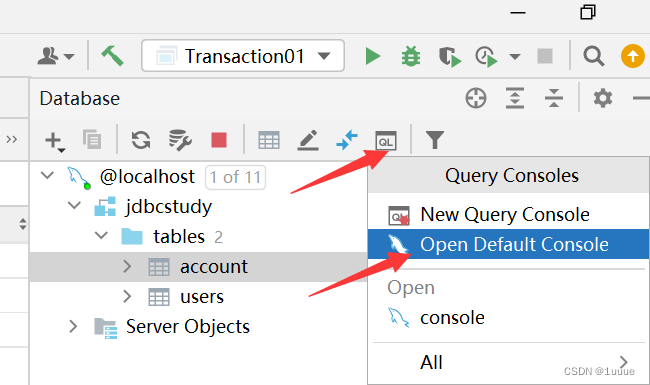Click the restore window button
Screen dimensions: 650x385
tap(588, 12)
